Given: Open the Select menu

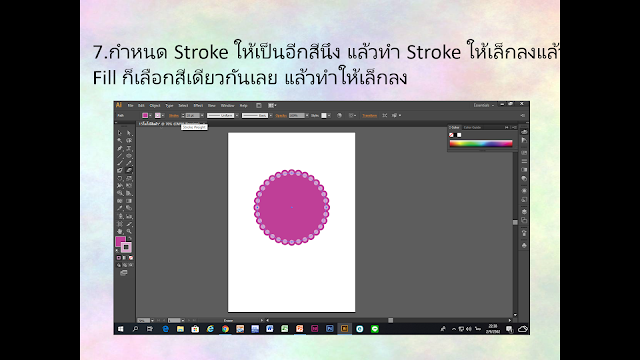Looking at the screenshot, I should pyautogui.click(x=183, y=105).
